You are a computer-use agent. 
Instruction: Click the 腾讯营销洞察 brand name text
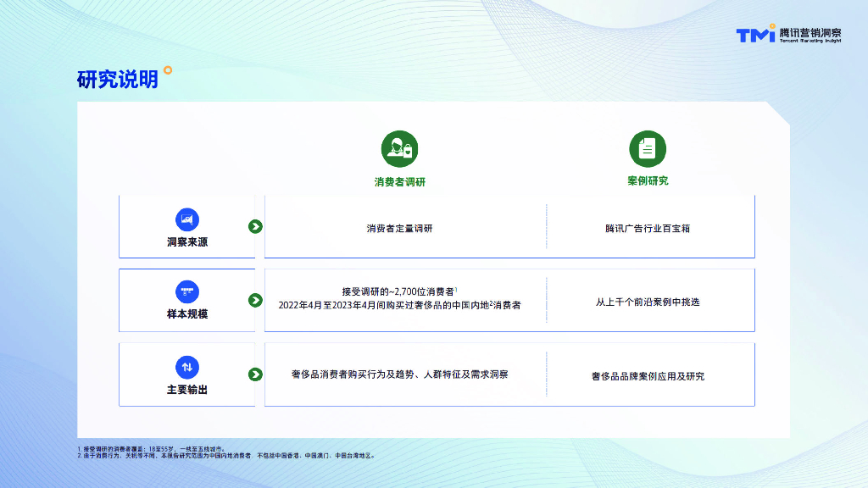pyautogui.click(x=810, y=32)
